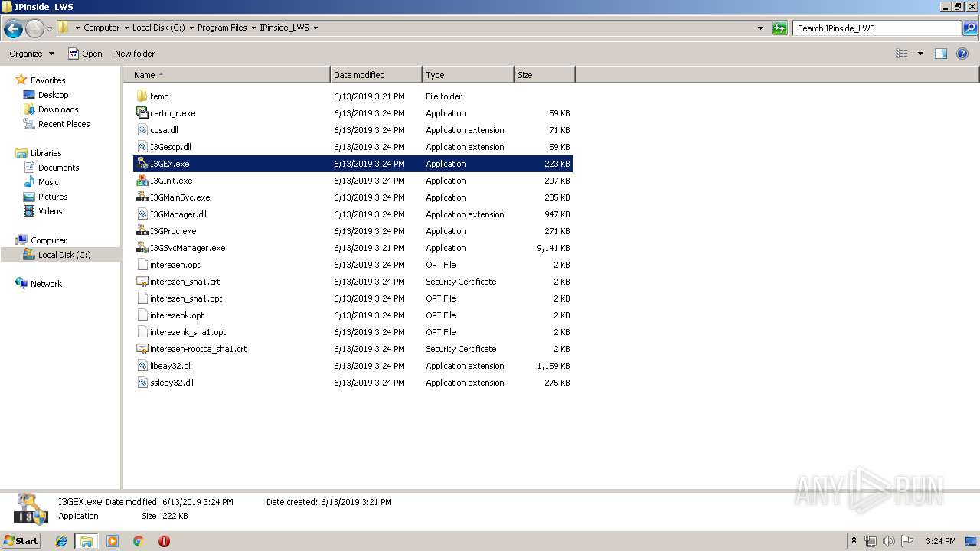
Task: Open the more view options dropdown arrow
Action: (920, 54)
